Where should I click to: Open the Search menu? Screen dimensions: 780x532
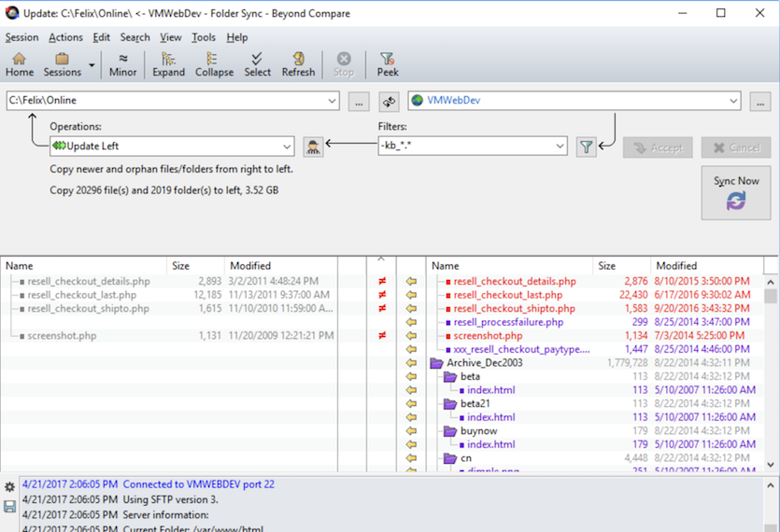(135, 37)
